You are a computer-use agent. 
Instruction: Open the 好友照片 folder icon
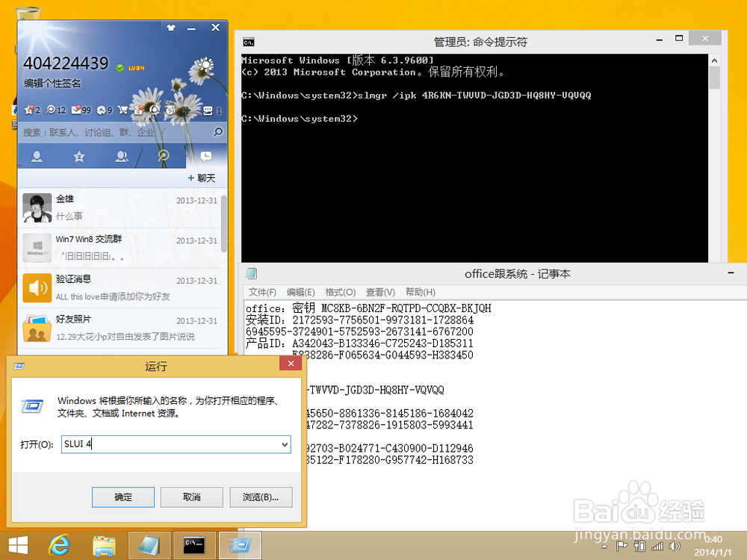(x=37, y=328)
